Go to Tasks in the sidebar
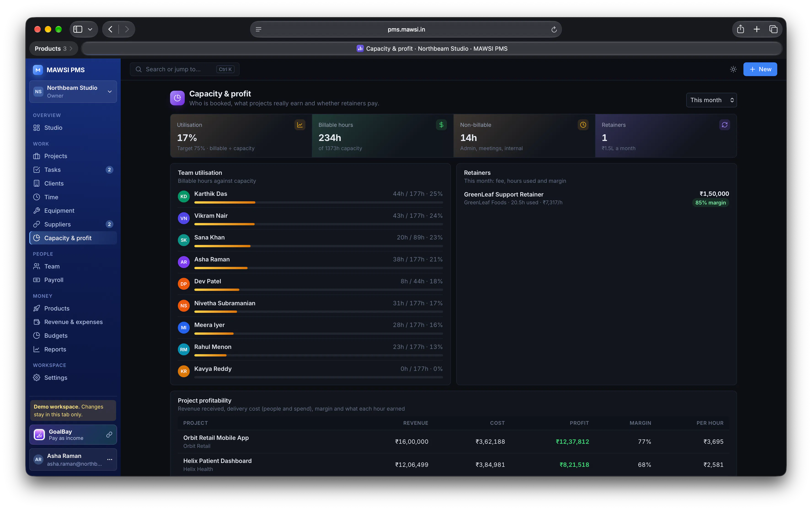The width and height of the screenshot is (812, 510). [73, 170]
